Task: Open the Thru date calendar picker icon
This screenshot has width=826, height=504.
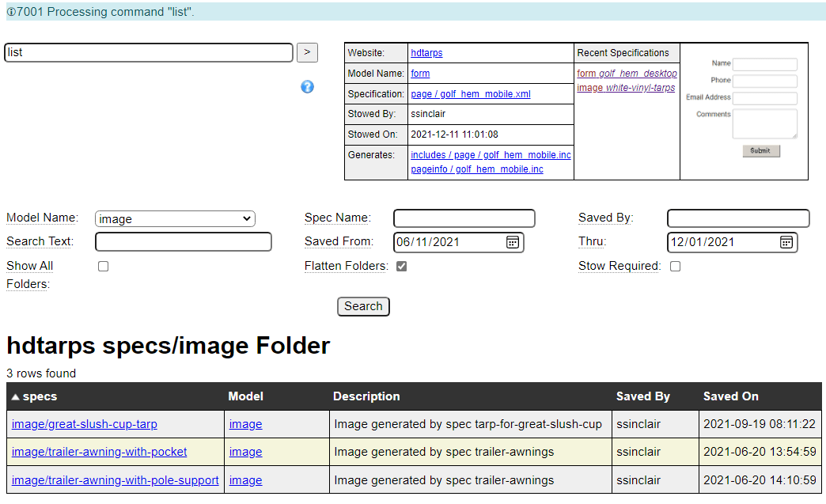Action: (x=786, y=242)
